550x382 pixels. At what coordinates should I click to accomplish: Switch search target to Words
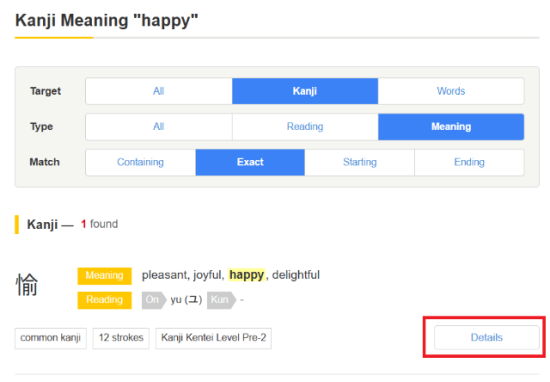(451, 91)
